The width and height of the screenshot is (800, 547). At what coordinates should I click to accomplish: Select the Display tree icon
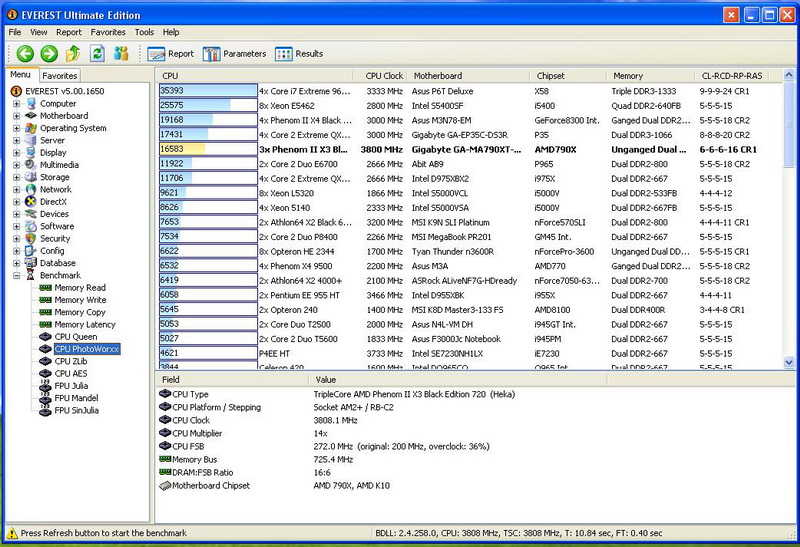[x=31, y=153]
